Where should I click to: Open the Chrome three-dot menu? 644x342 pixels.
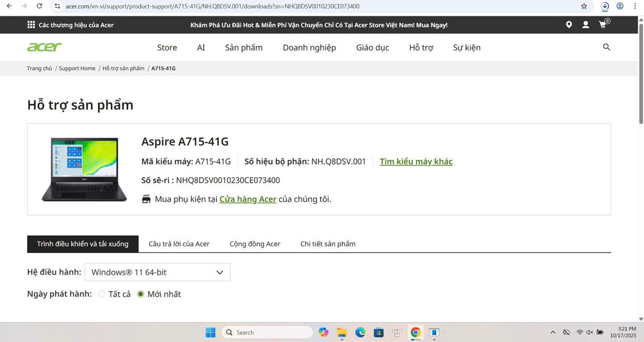point(634,7)
